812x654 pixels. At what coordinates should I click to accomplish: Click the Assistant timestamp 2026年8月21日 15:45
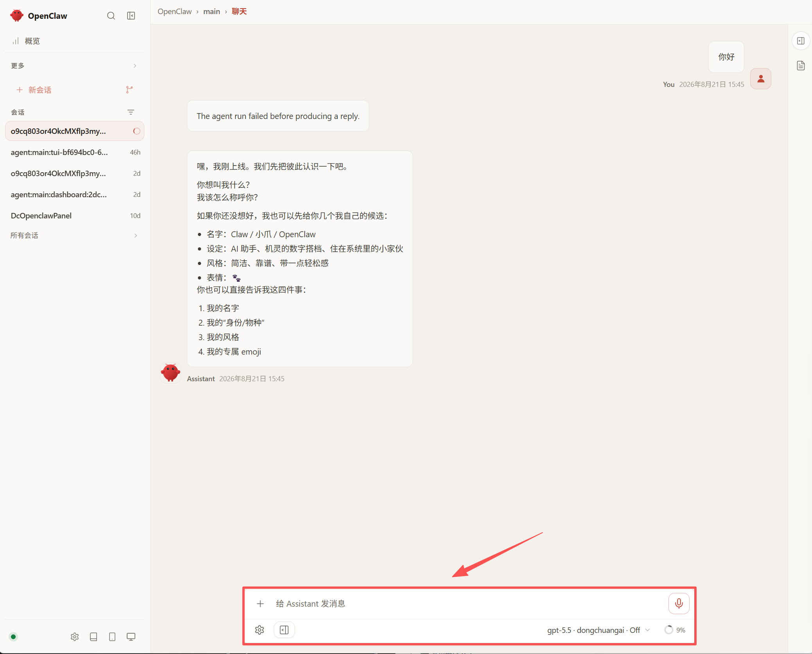click(x=252, y=379)
